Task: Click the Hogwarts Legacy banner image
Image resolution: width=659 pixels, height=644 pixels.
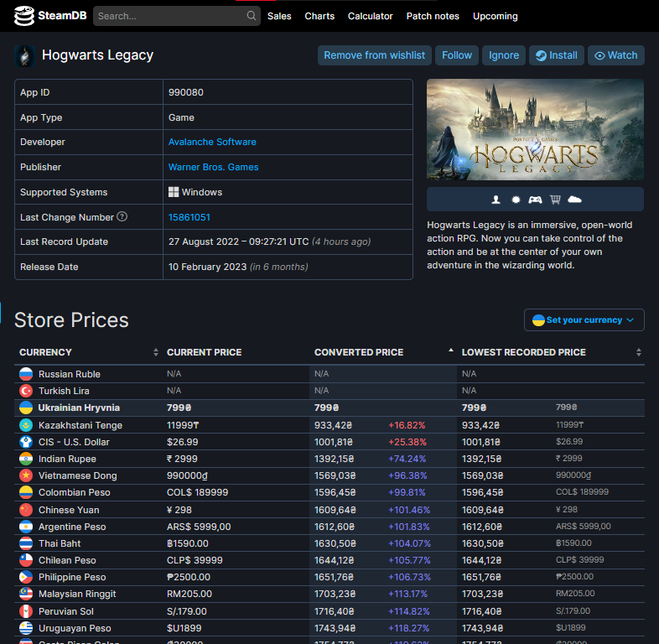Action: tap(535, 129)
